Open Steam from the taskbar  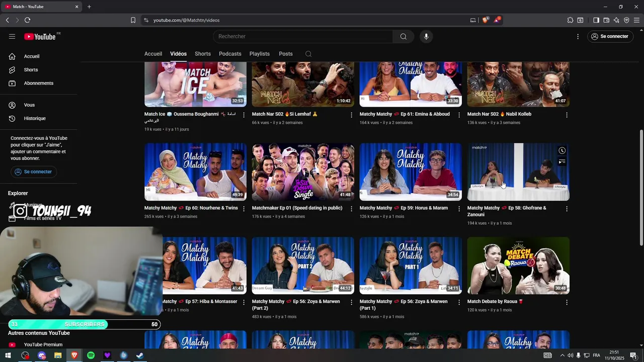(140, 355)
